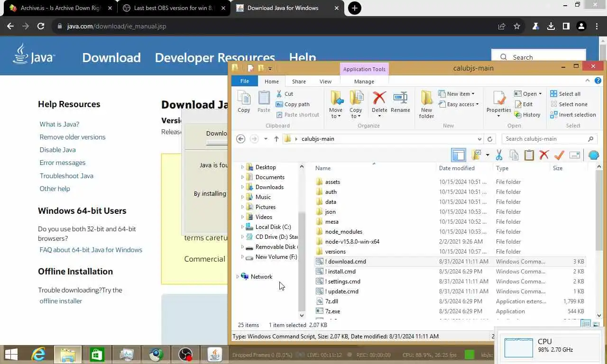Viewport: 607px width, 364px height.
Task: Click the red Delete X icon in Organize
Action: [379, 98]
